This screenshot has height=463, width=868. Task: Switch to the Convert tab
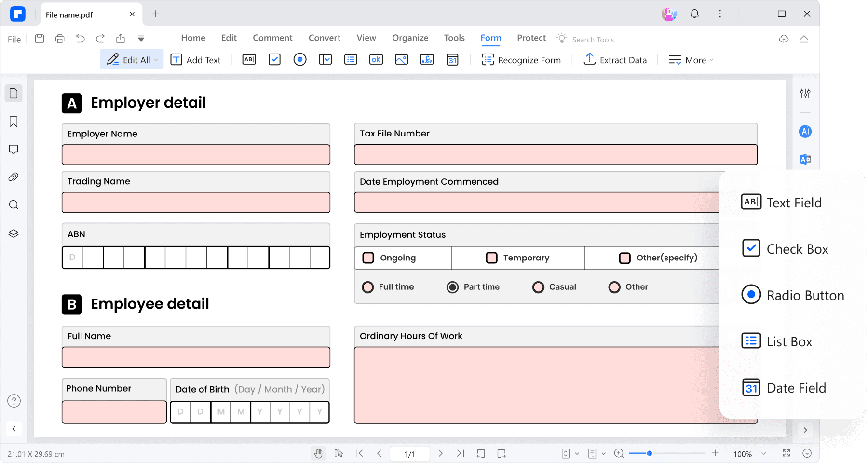point(325,38)
